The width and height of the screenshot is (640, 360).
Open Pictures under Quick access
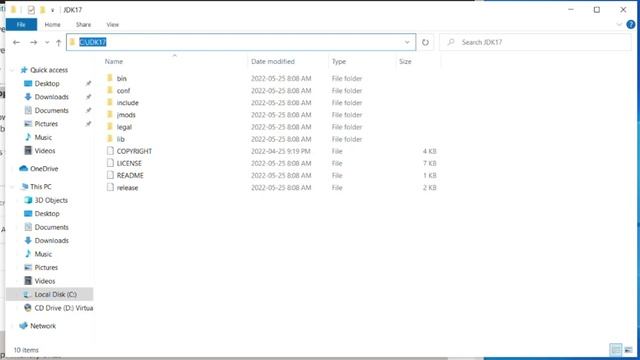[x=46, y=124]
